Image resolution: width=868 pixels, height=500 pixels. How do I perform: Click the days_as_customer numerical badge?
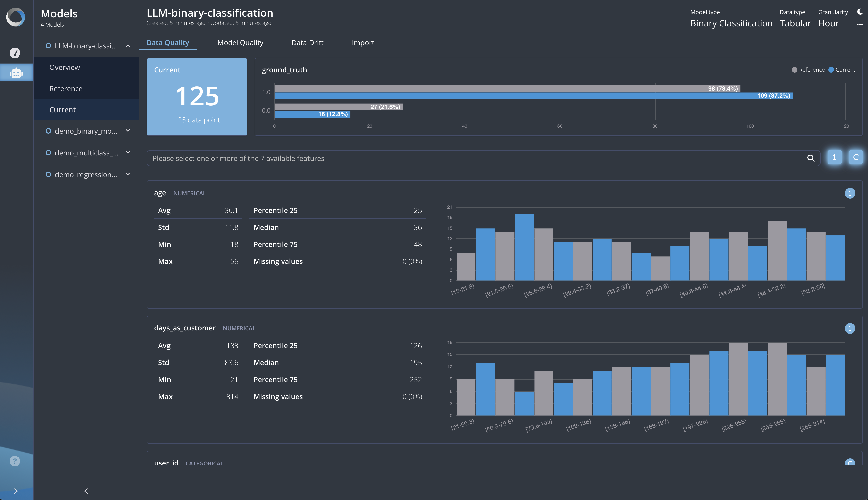point(850,329)
